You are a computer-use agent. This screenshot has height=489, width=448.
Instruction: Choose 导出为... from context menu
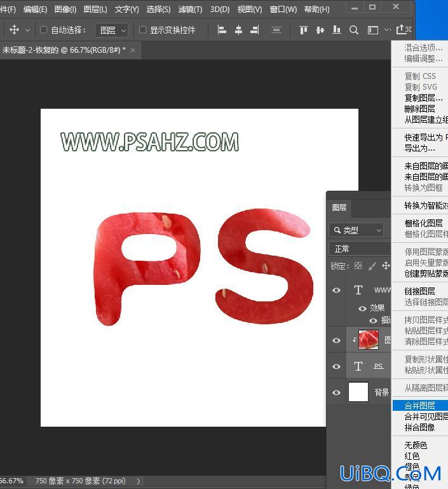coord(420,148)
